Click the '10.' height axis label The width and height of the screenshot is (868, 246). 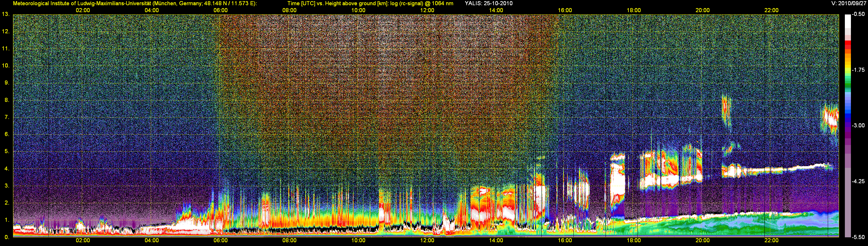click(x=5, y=65)
